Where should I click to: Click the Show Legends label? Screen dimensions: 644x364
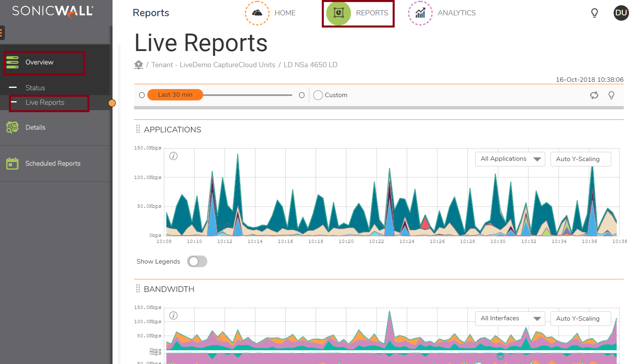(x=158, y=262)
